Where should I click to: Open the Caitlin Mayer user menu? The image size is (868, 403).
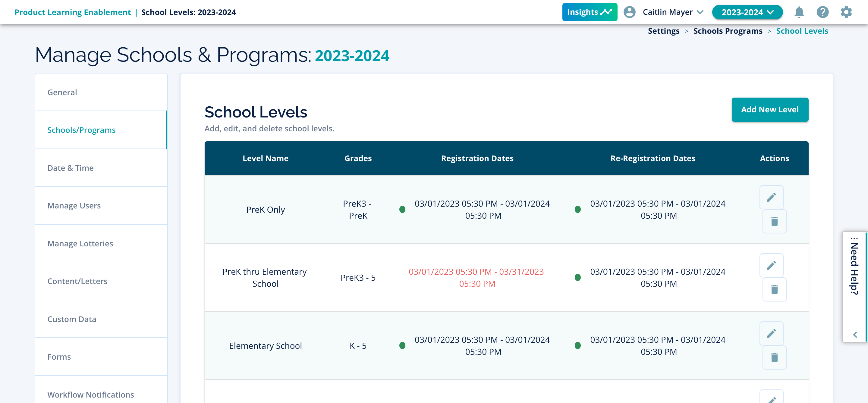click(667, 12)
